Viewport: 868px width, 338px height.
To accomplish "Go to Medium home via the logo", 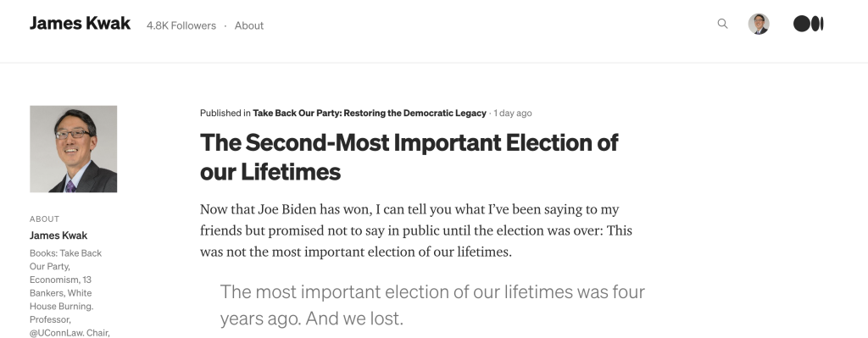I will [808, 24].
